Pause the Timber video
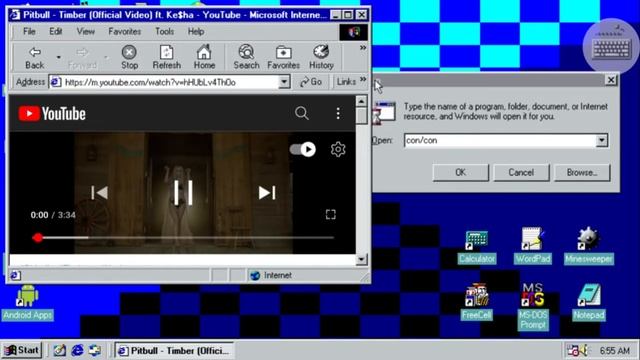Viewport: 640px width, 360px height. (183, 193)
